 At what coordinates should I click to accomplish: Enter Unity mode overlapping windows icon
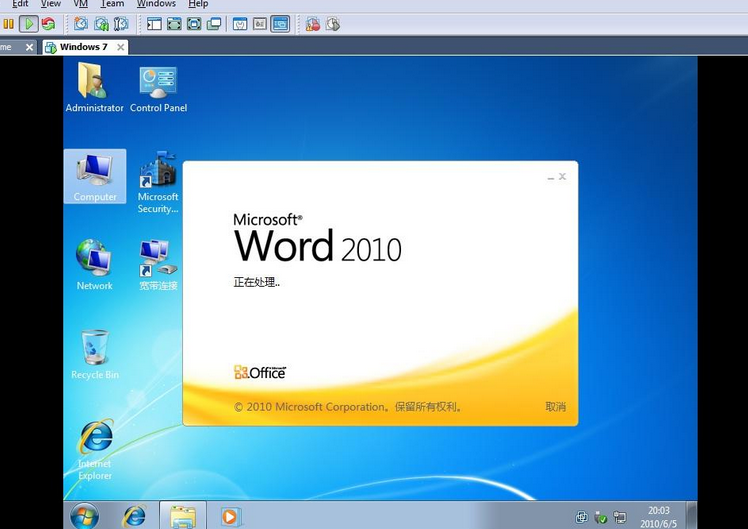tap(214, 24)
